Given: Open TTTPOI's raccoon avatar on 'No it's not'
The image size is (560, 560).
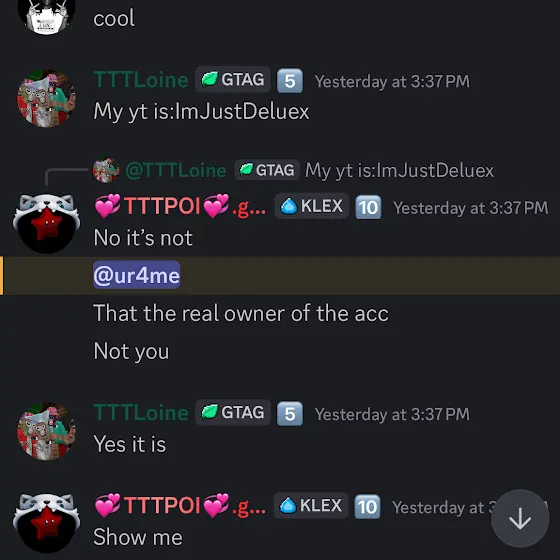Looking at the screenshot, I should tap(46, 223).
